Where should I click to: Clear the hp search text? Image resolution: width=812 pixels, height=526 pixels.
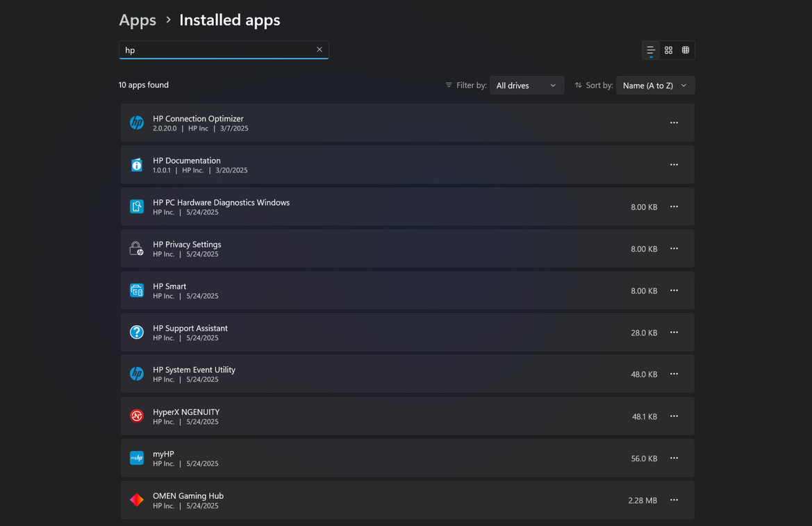click(320, 50)
